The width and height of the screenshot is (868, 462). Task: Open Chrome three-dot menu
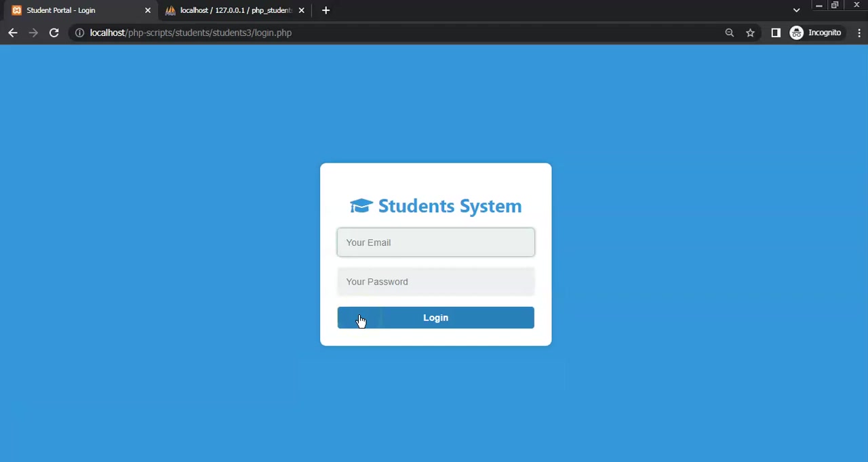(x=859, y=33)
